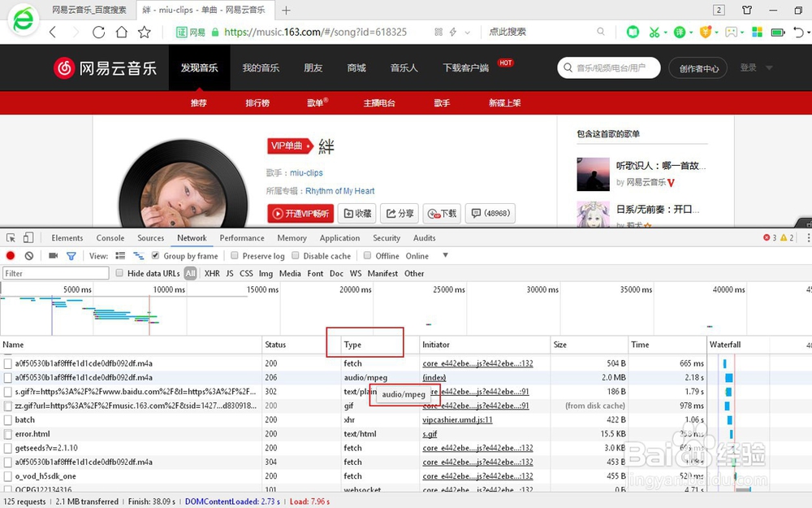Bookmark page with star icon
812x508 pixels.
click(144, 33)
